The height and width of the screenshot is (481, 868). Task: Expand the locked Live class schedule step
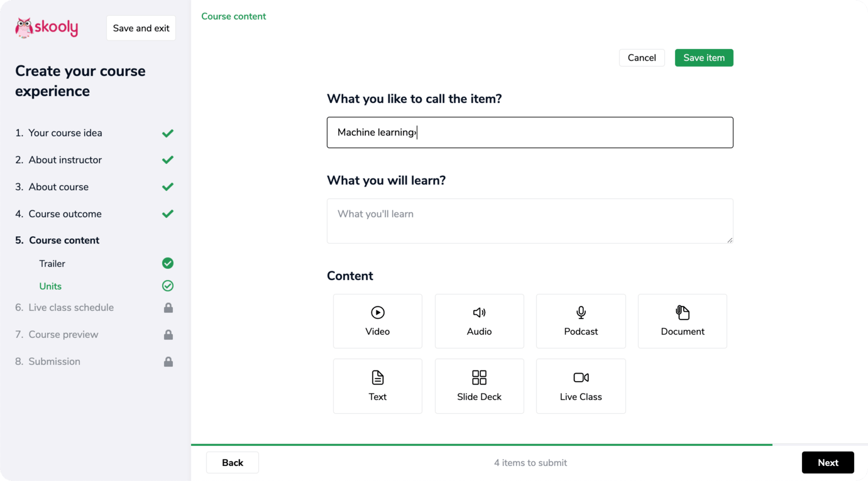pos(71,307)
